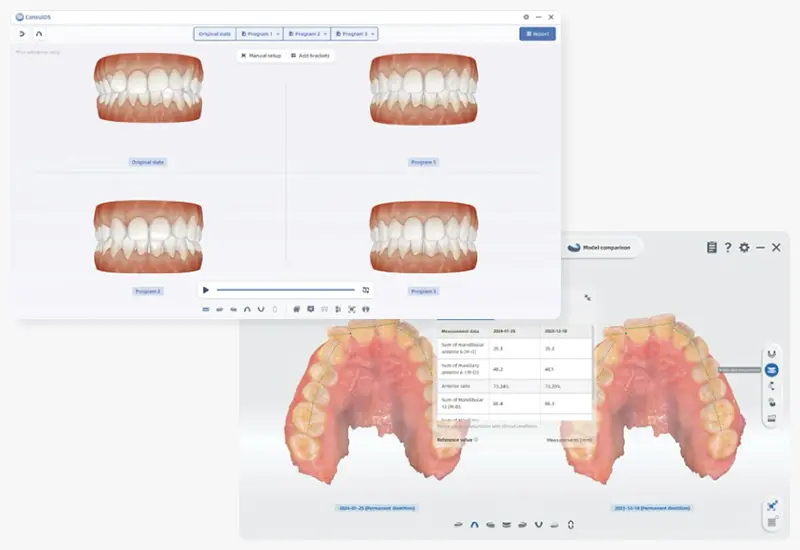Click the Add brackets button
The width and height of the screenshot is (800, 550).
point(310,55)
